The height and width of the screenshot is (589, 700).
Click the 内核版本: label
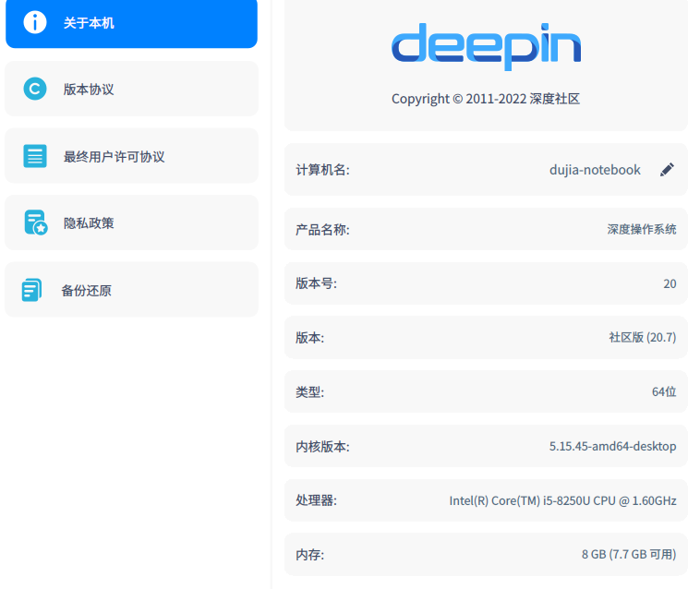click(x=322, y=447)
